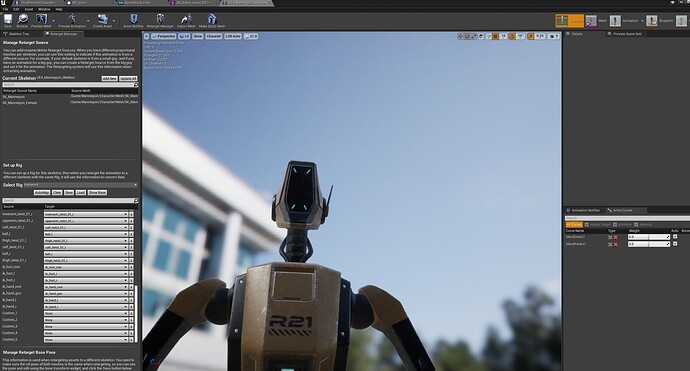Select the scale gizmo tool in viewport

pyautogui.click(x=474, y=37)
